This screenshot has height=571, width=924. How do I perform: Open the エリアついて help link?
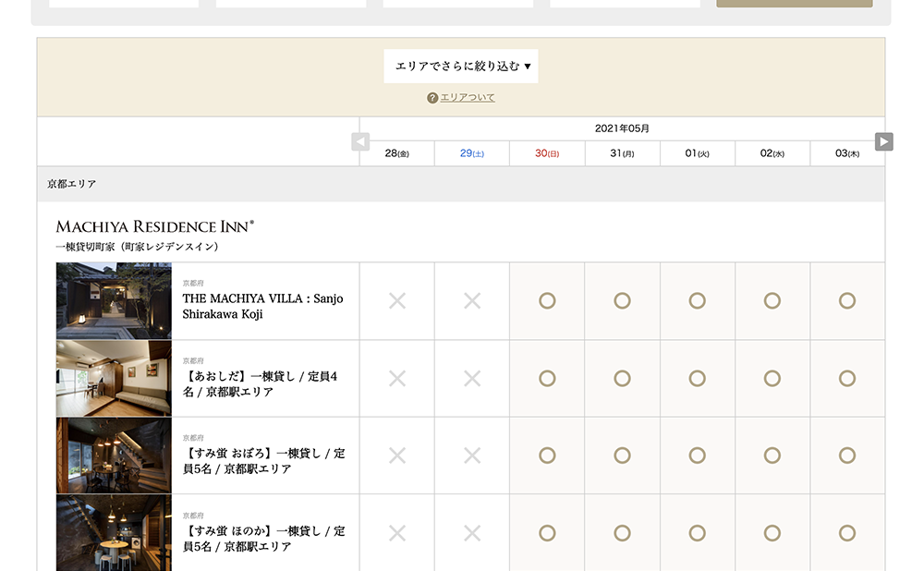point(467,97)
